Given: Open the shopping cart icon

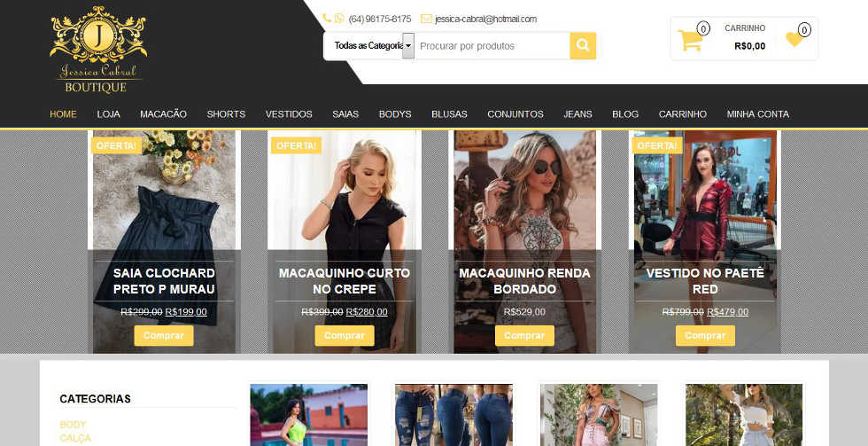Looking at the screenshot, I should 689,40.
